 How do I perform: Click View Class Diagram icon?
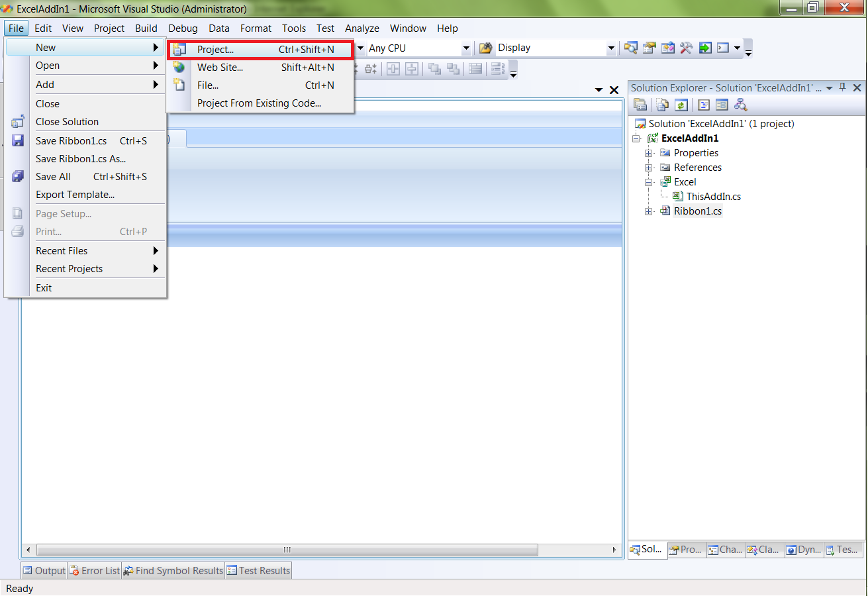point(741,105)
